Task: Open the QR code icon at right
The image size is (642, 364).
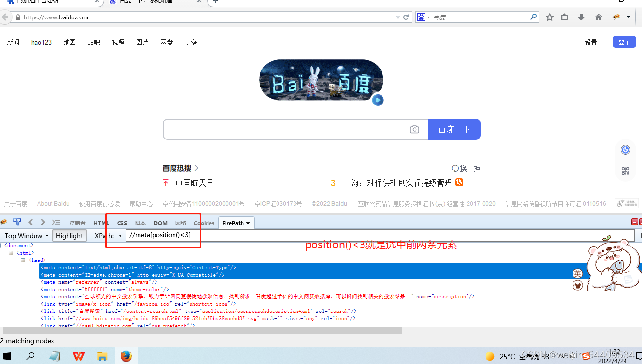Action: (625, 171)
